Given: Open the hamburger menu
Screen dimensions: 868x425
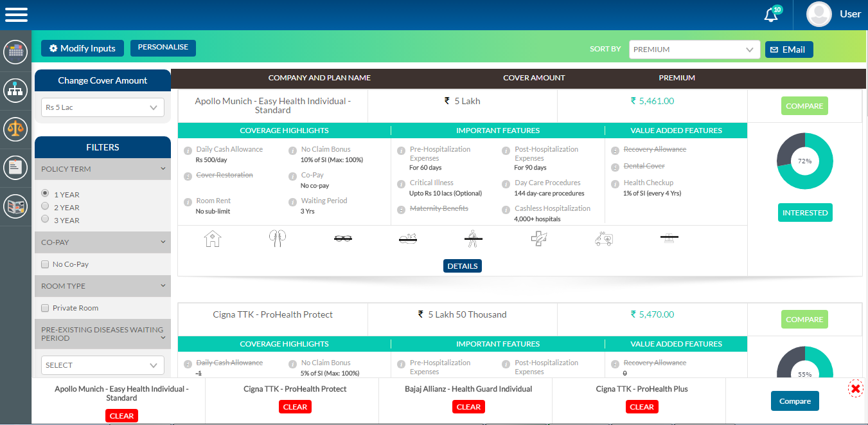Looking at the screenshot, I should tap(15, 14).
